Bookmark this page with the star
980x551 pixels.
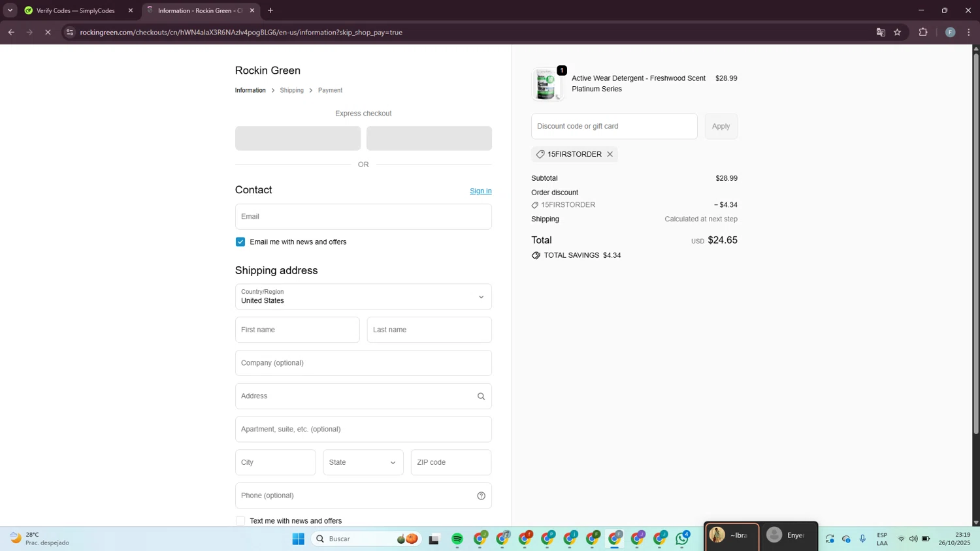click(x=898, y=32)
